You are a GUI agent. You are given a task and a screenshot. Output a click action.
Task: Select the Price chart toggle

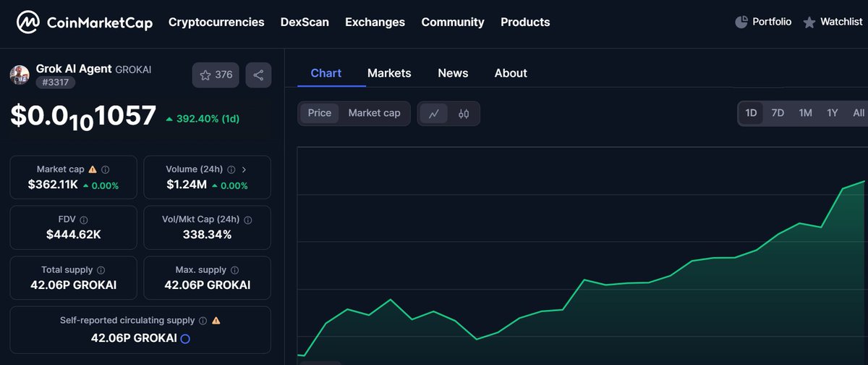pos(319,113)
